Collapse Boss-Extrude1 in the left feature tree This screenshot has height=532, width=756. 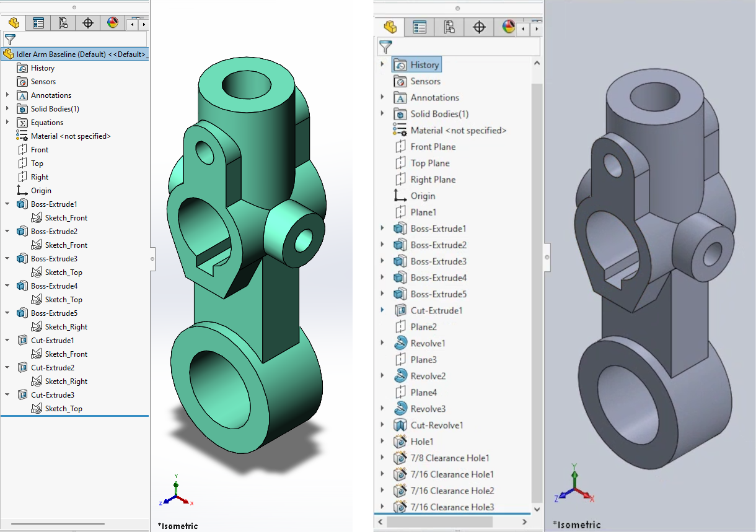point(7,204)
